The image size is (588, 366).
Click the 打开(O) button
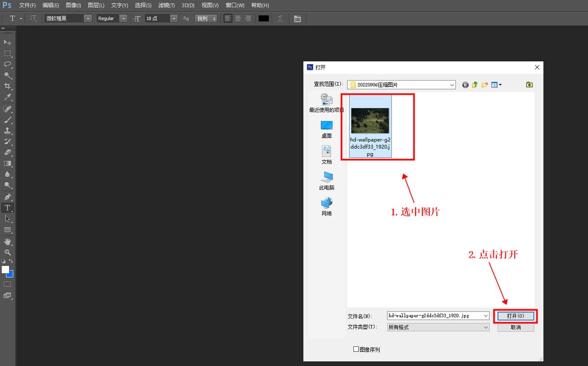coord(514,315)
